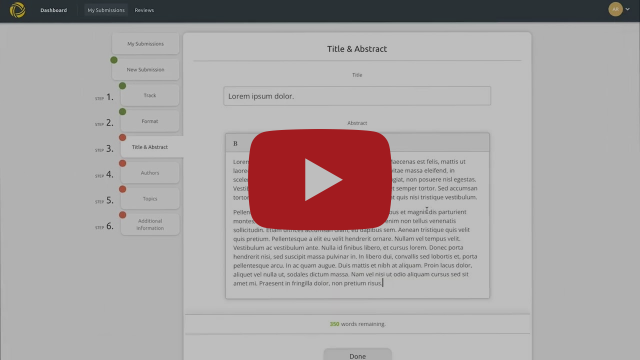Click the Title & Abstract heading
The width and height of the screenshot is (640, 360).
(357, 49)
